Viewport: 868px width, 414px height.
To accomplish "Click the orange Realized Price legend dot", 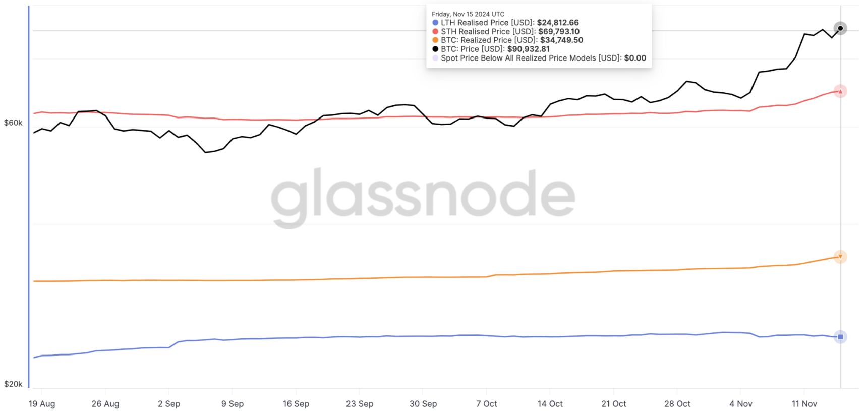I will (435, 40).
